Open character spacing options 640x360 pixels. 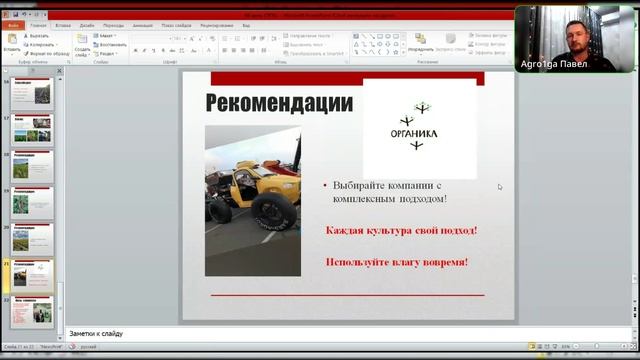182,50
